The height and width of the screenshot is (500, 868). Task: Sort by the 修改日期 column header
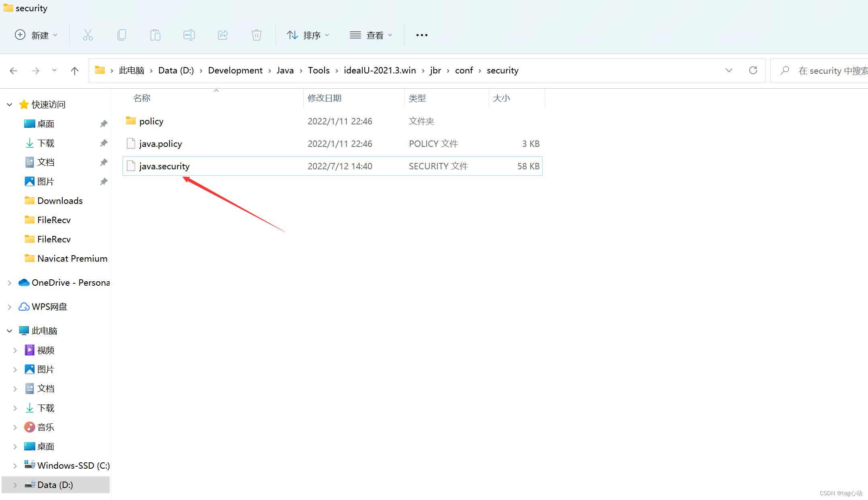(325, 98)
